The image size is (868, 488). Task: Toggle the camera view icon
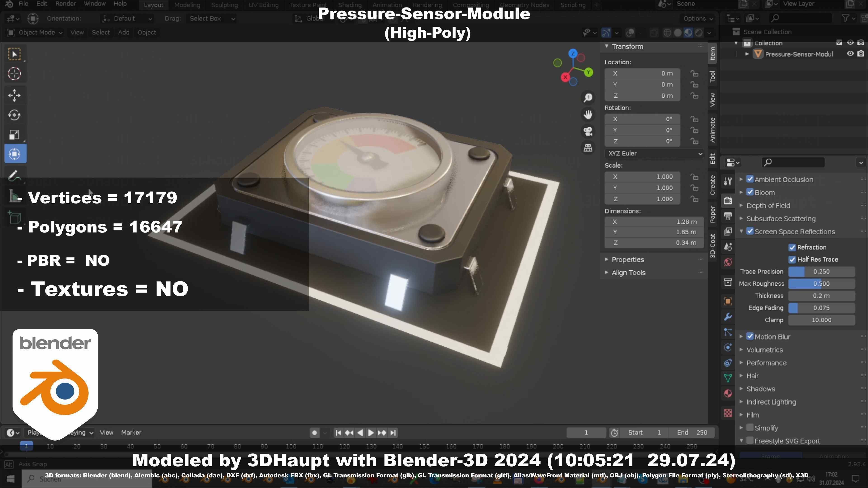click(588, 131)
